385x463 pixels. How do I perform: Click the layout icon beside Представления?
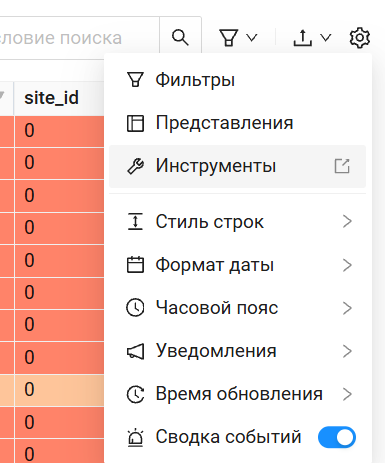pyautogui.click(x=135, y=123)
